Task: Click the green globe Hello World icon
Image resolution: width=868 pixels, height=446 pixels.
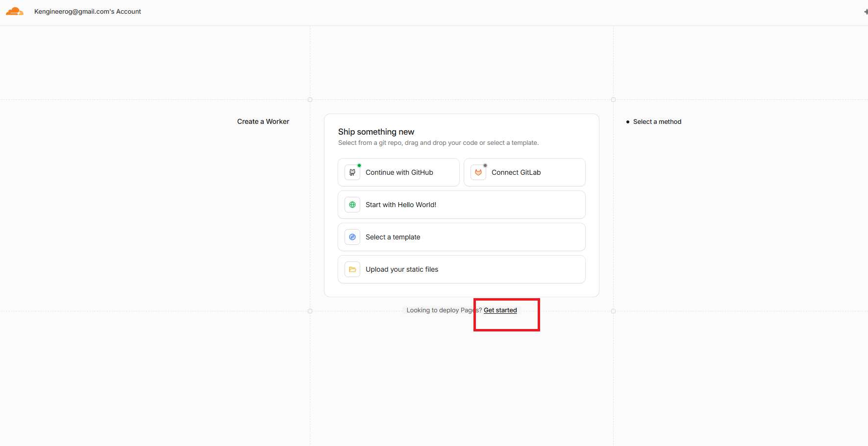Action: point(352,205)
